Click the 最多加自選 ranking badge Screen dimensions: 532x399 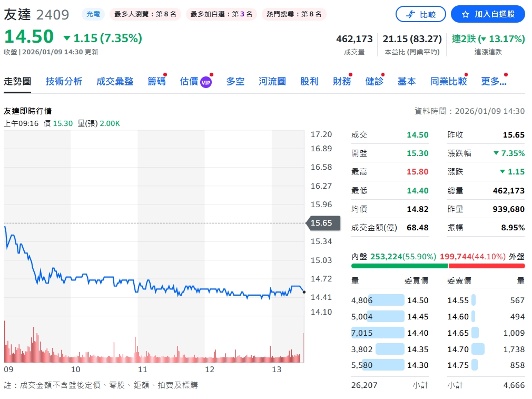[221, 14]
